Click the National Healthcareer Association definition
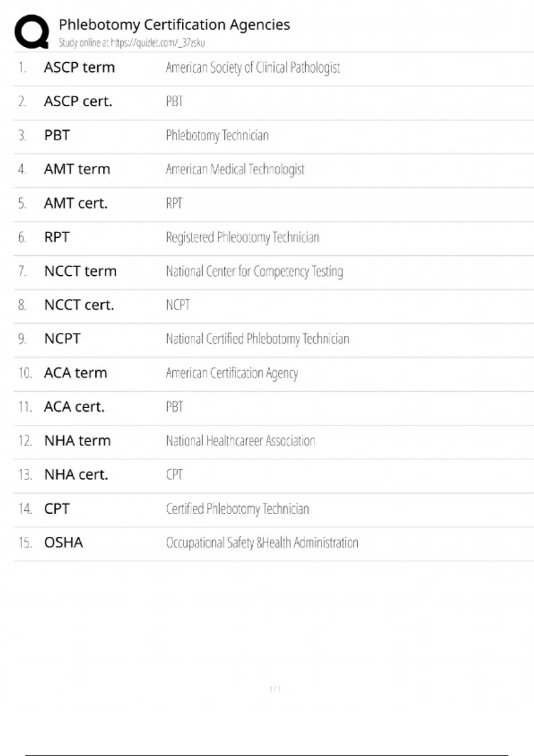The width and height of the screenshot is (534, 756). pos(240,441)
